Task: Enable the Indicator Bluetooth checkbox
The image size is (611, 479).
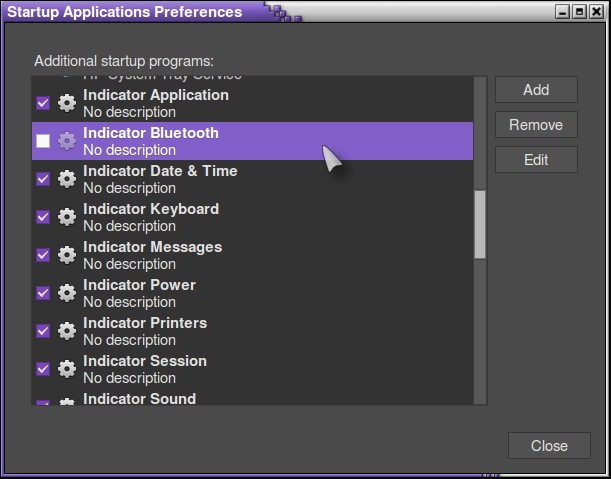Action: (43, 141)
